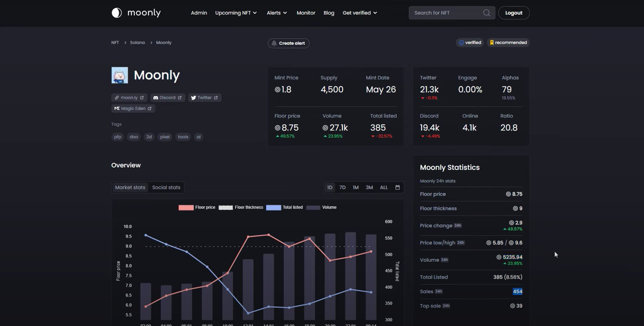Click the Moonly collection avatar image
Screen dimensions: 644x326
(x=119, y=75)
